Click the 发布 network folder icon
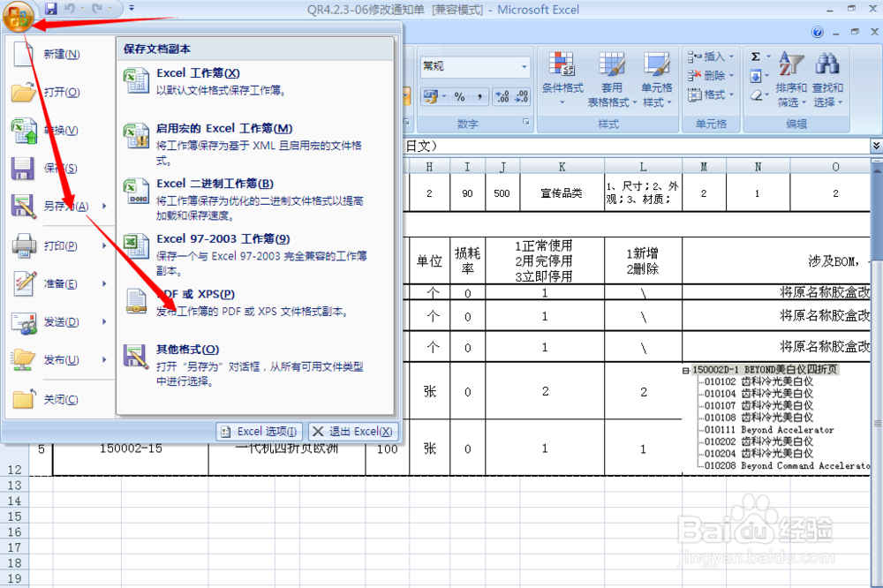 [x=24, y=360]
